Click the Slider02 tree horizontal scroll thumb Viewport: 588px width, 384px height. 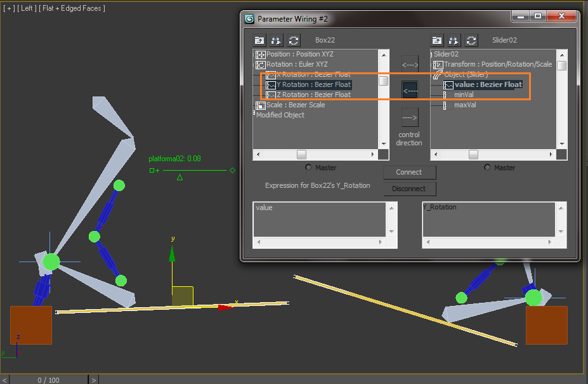[x=474, y=154]
